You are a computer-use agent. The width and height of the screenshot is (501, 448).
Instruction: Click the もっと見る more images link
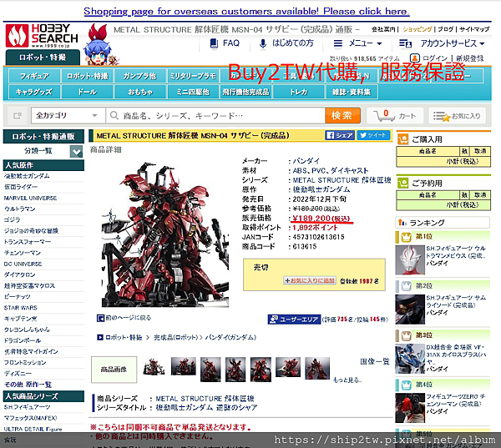(x=347, y=380)
